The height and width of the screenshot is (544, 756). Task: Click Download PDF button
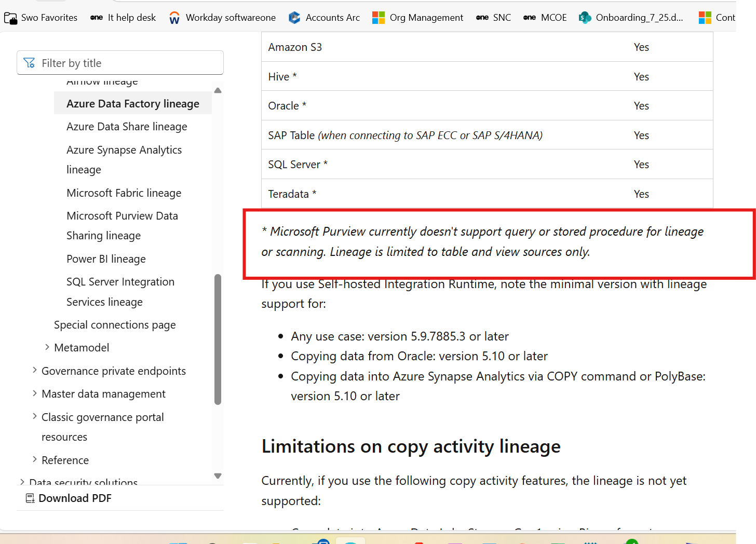coord(69,498)
